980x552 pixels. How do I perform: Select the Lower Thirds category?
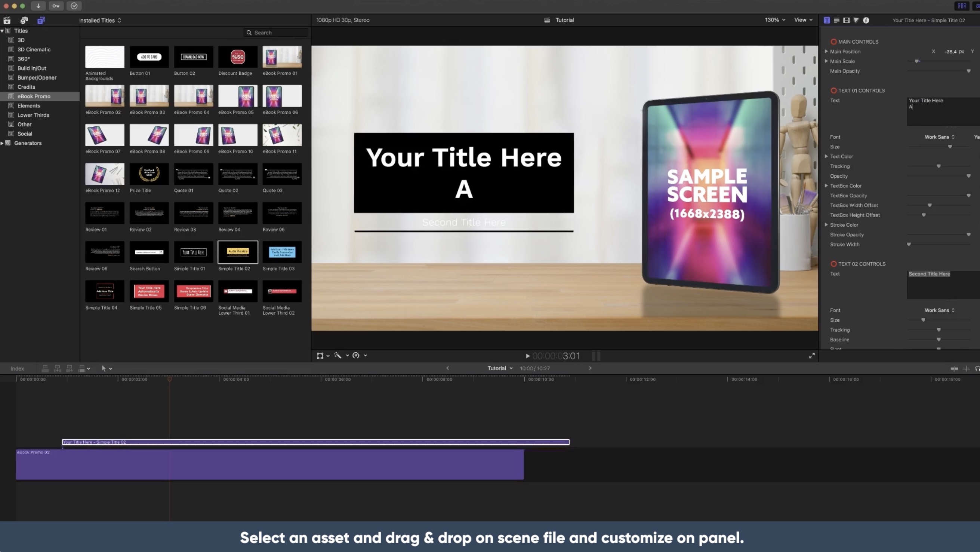tap(33, 115)
